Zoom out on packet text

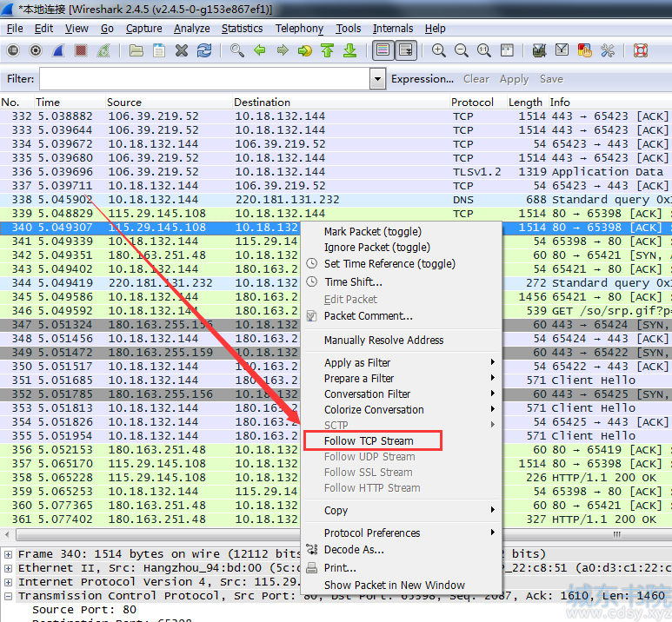(461, 50)
